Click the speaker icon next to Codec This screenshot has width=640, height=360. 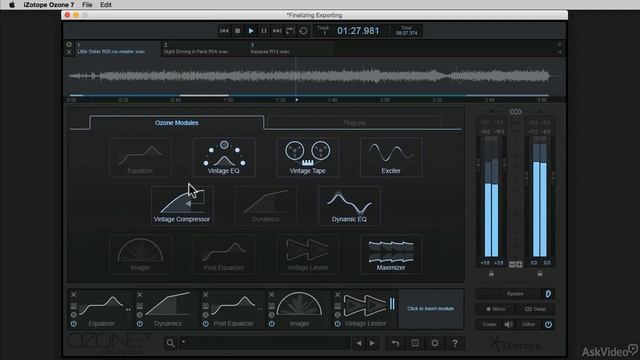509,324
